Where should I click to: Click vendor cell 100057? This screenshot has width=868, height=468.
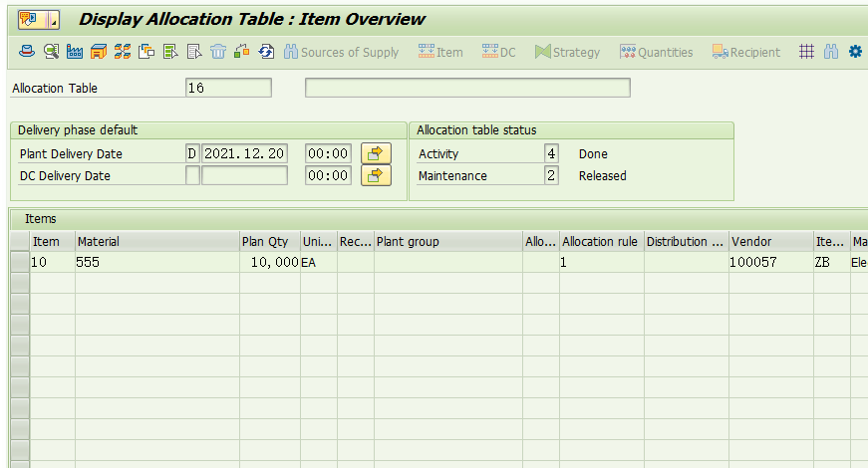[771, 262]
